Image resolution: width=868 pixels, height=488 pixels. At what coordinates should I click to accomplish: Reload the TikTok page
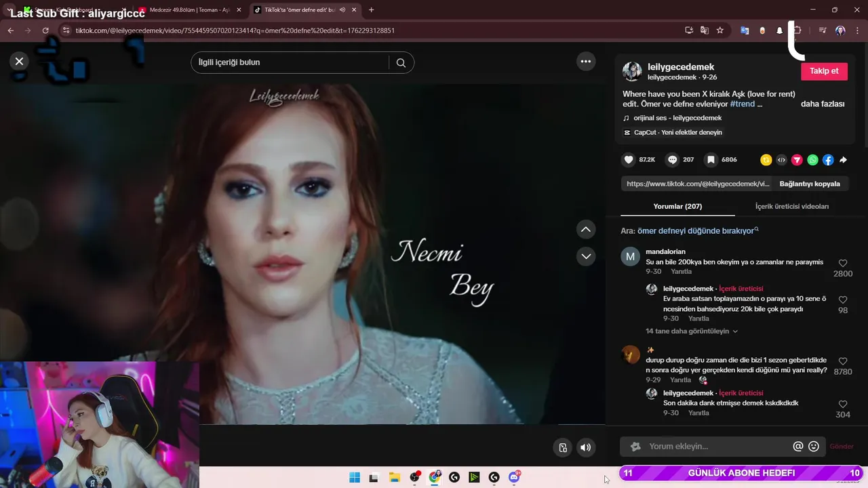[x=45, y=30]
